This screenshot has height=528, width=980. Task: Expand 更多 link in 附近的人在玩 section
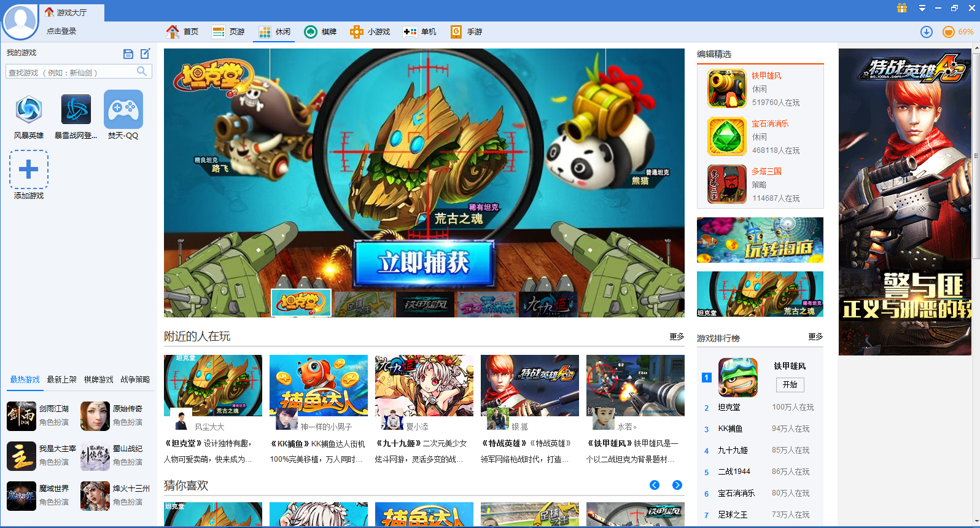pos(677,336)
